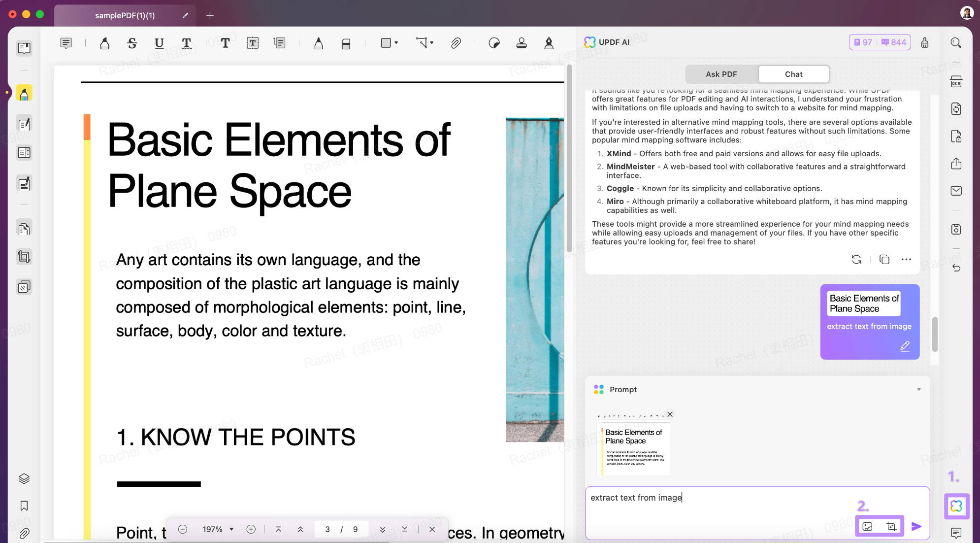Regenerate the AI response

[x=856, y=260]
